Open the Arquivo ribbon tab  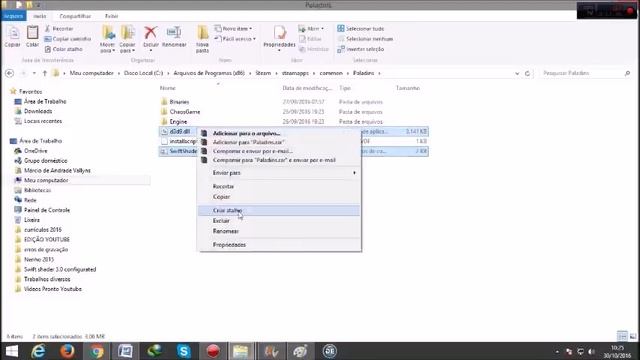pos(13,16)
